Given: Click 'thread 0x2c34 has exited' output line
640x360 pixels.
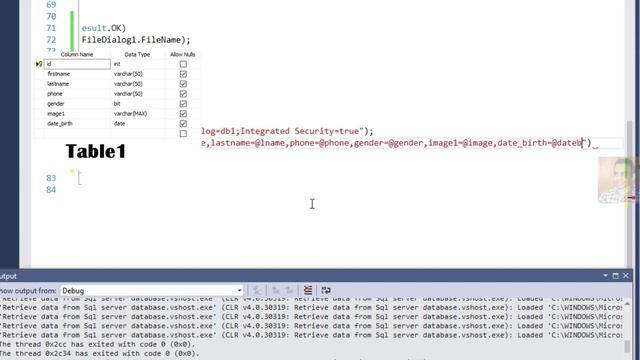Looking at the screenshot, I should pos(100,353).
